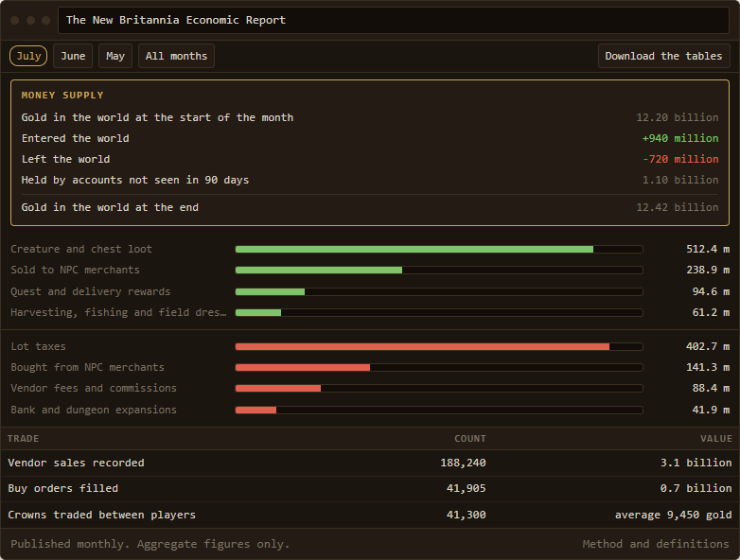
Task: Open the Method and definitions link
Action: coord(656,544)
